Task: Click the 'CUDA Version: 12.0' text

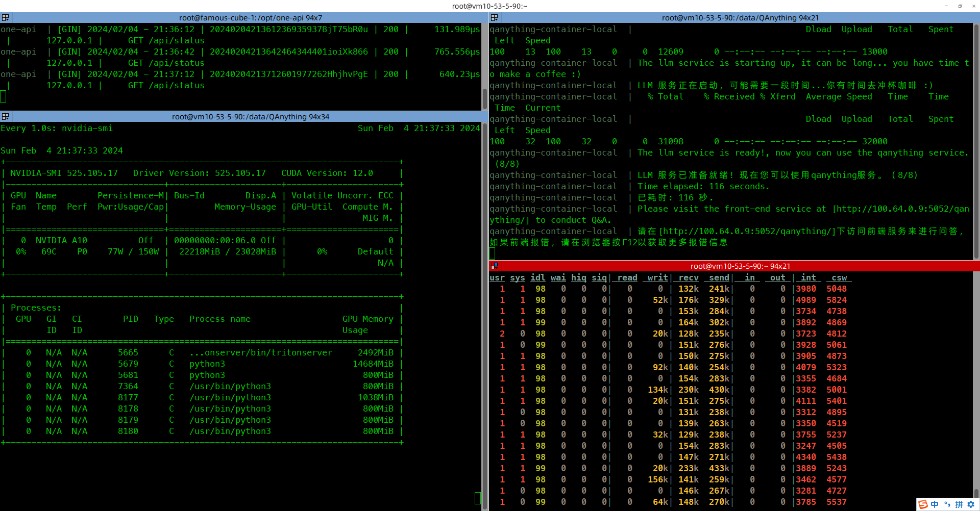Action: [327, 173]
